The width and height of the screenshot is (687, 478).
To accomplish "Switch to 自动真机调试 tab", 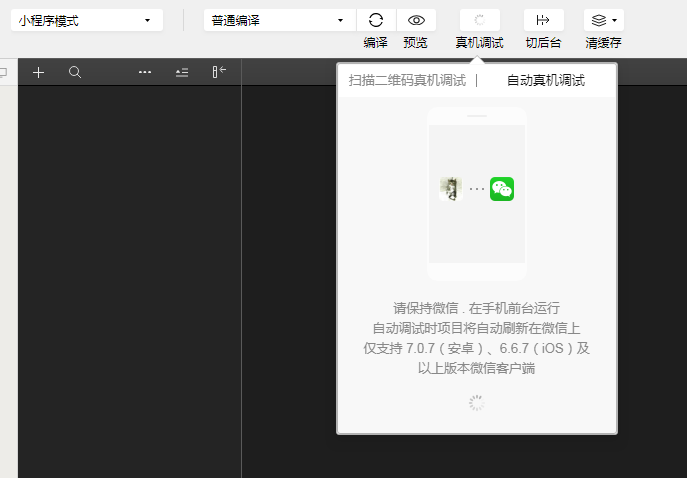I will (x=546, y=81).
